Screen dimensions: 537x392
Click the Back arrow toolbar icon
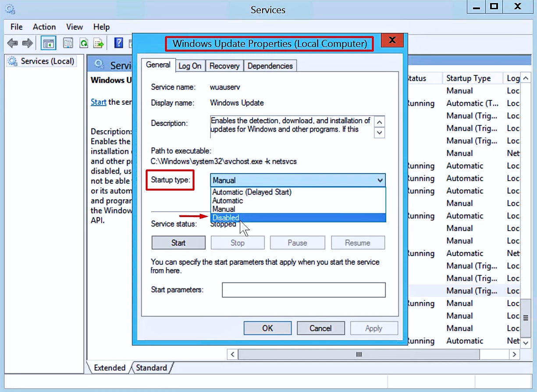point(13,43)
